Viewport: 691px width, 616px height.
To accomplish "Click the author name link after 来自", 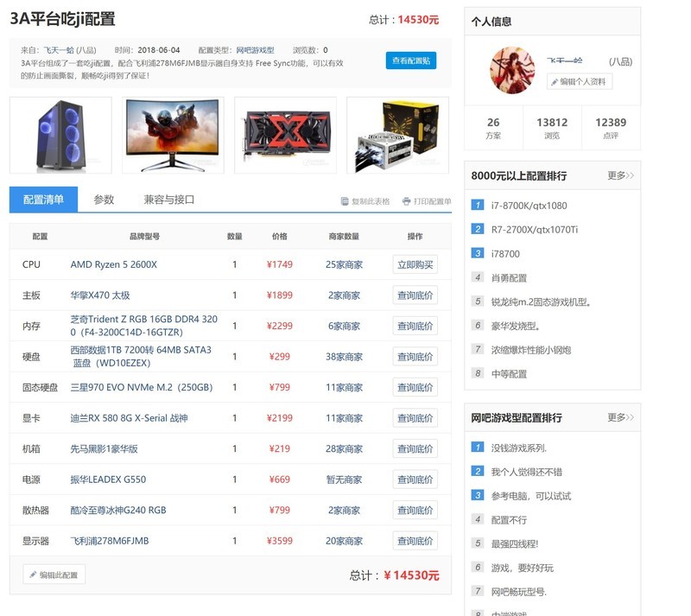I will point(59,50).
